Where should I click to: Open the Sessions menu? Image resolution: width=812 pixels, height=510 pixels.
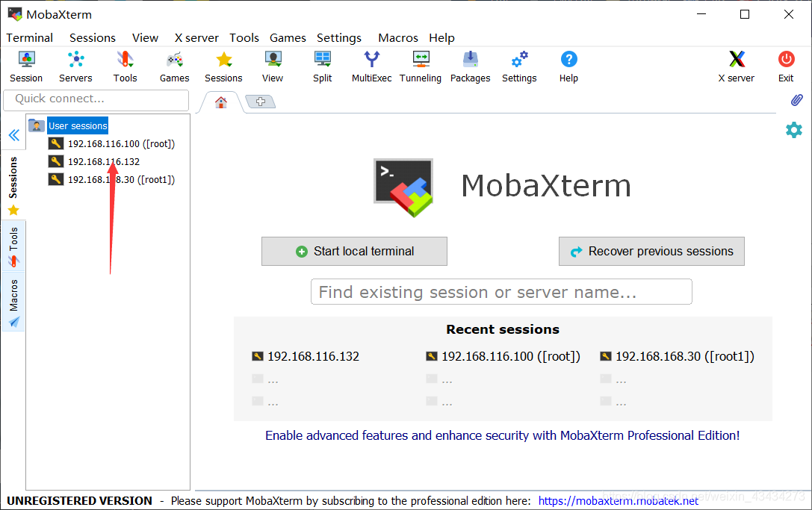coord(93,38)
